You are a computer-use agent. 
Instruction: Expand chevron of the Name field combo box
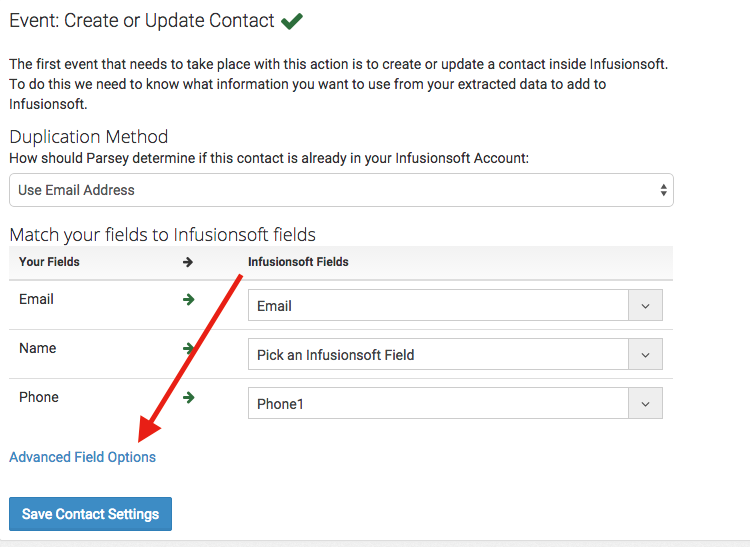point(645,355)
